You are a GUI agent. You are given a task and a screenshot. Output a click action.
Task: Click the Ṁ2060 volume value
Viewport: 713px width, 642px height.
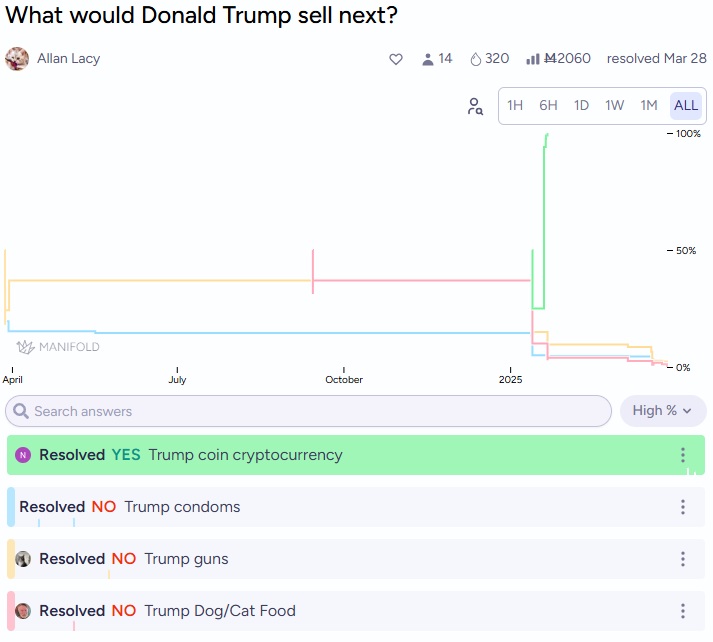(567, 59)
